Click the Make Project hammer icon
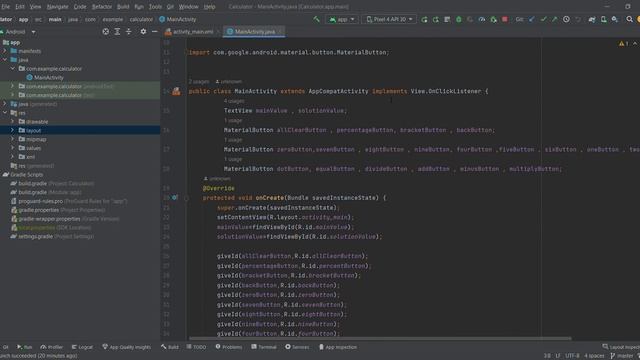 [x=317, y=19]
